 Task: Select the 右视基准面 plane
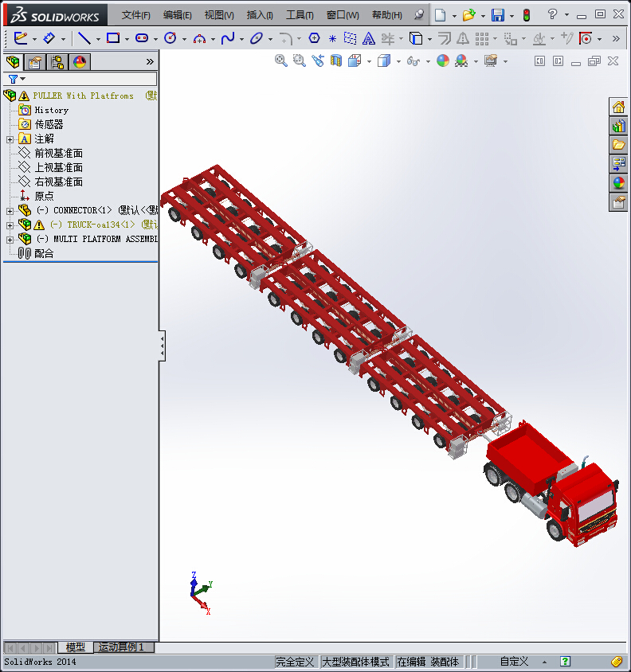[59, 182]
